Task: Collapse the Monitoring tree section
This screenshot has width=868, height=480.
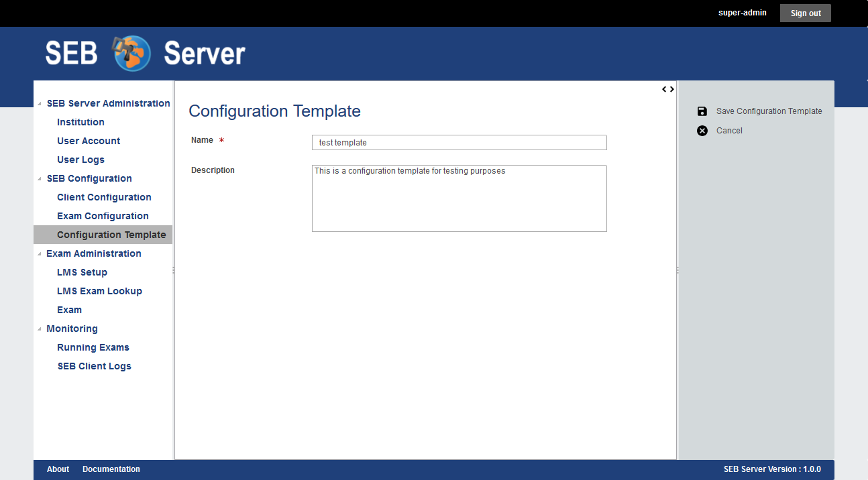Action: 40,329
